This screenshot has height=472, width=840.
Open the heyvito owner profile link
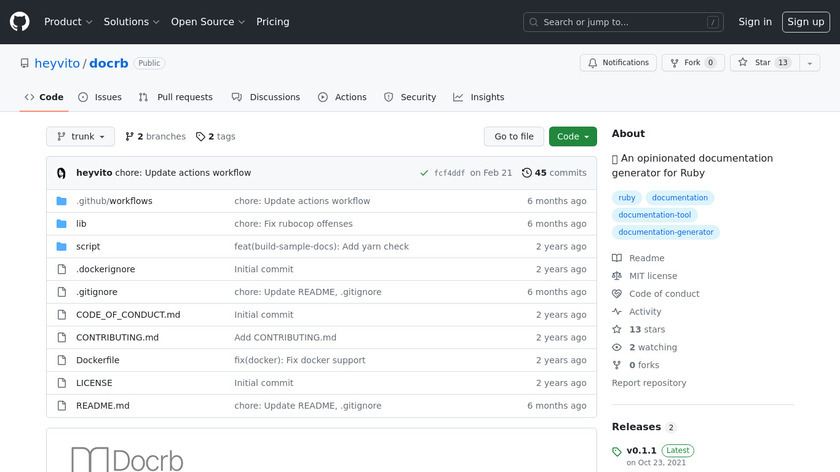57,63
